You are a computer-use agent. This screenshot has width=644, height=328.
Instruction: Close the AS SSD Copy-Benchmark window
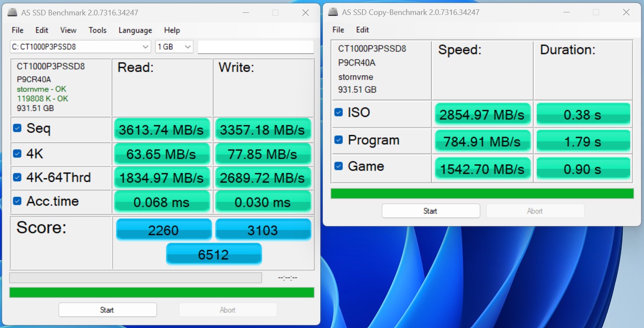pyautogui.click(x=626, y=12)
